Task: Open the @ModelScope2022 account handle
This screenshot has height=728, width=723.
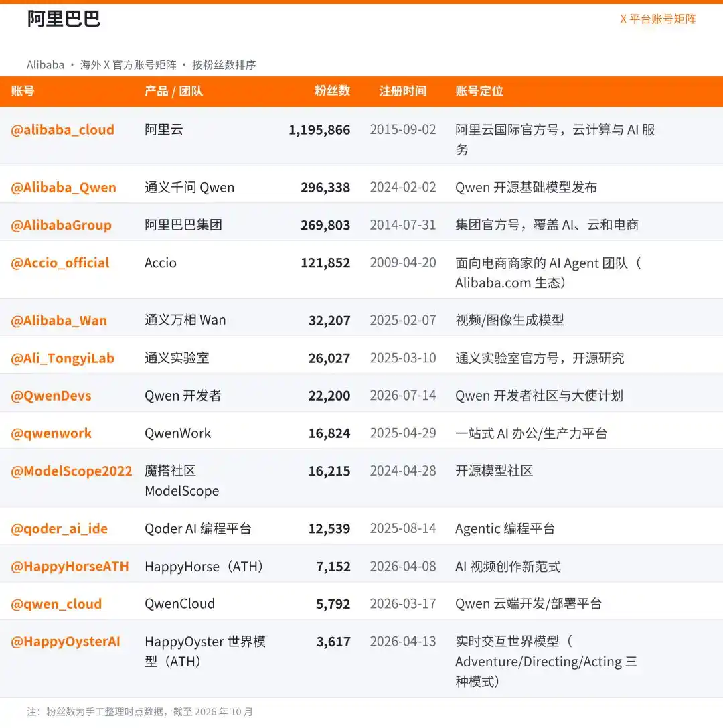Action: click(72, 471)
